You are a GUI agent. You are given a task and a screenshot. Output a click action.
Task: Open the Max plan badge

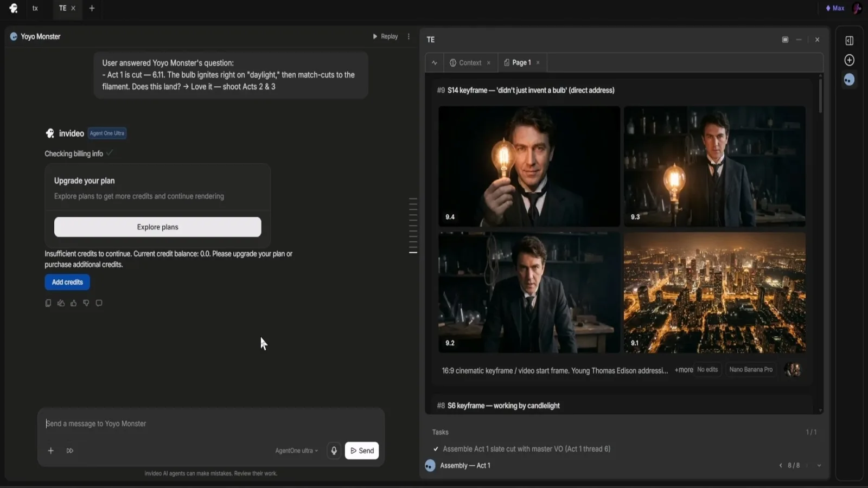[835, 8]
